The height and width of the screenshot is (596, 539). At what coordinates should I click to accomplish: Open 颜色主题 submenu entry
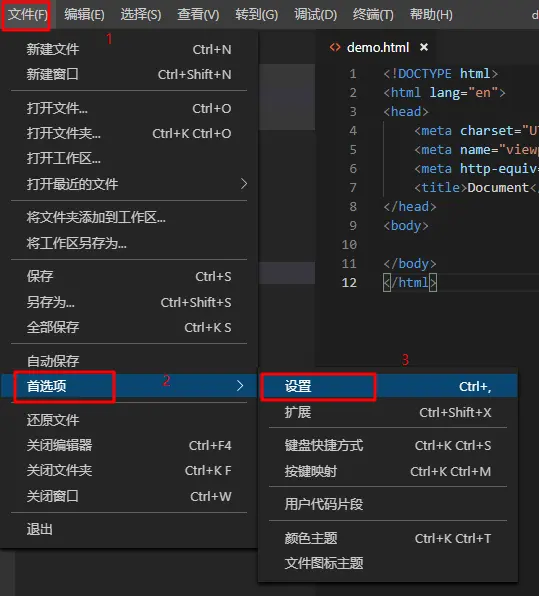[x=388, y=538]
